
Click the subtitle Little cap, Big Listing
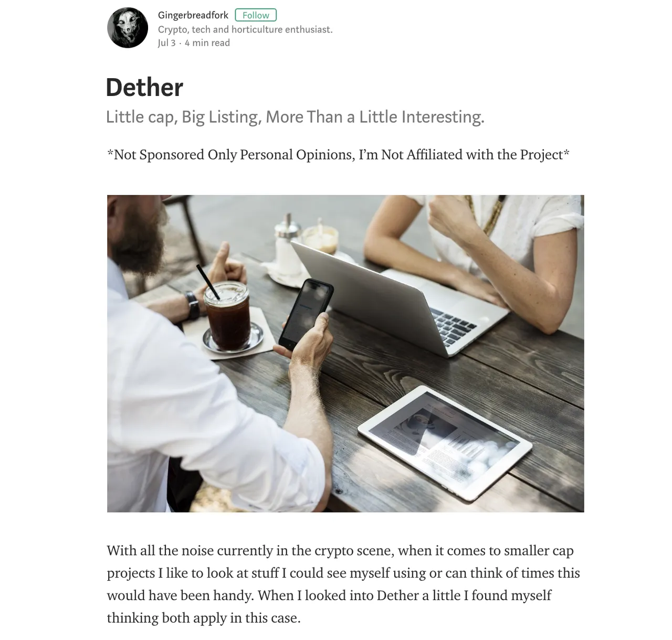pos(295,116)
